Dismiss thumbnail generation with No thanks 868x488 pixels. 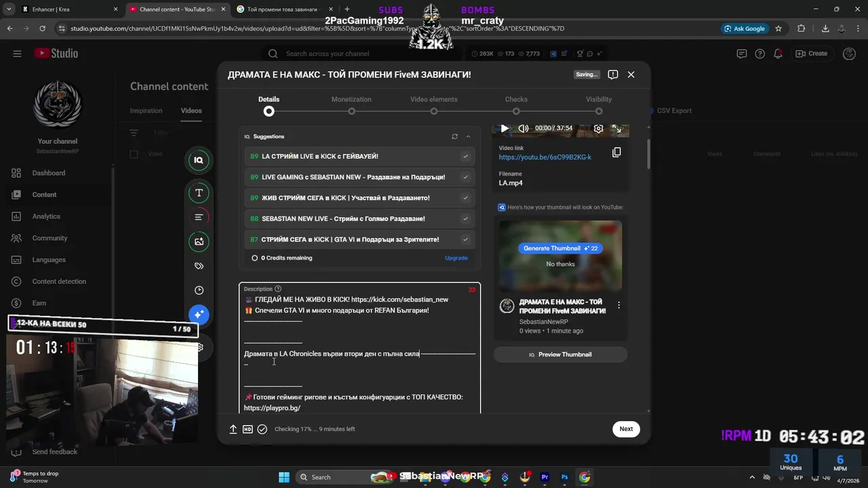pos(560,264)
